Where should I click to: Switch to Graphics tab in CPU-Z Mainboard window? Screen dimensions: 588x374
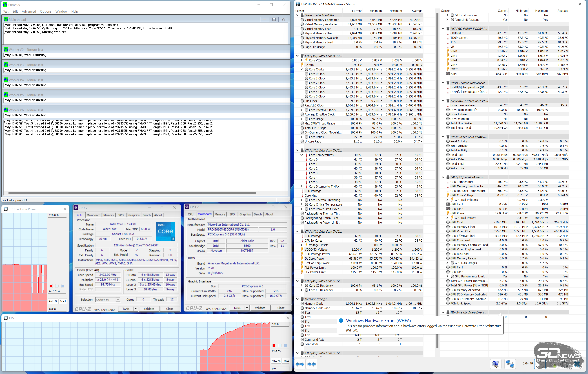[245, 214]
